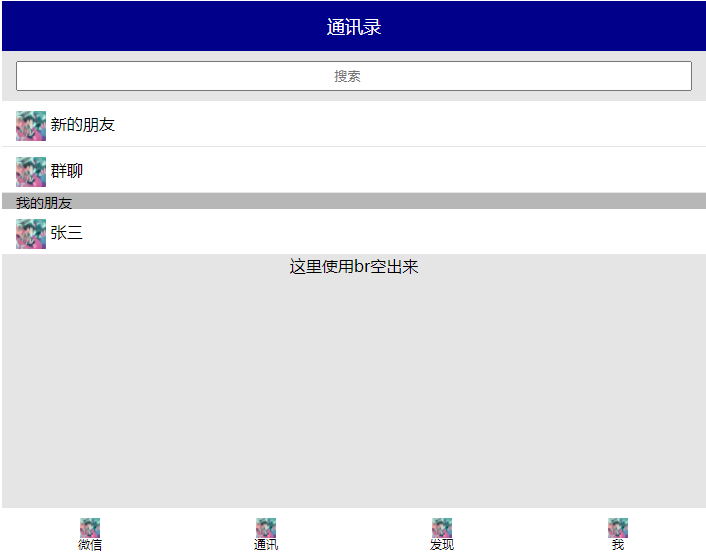
Task: Click the 这里使用br空出来 placeholder text
Action: (x=353, y=267)
